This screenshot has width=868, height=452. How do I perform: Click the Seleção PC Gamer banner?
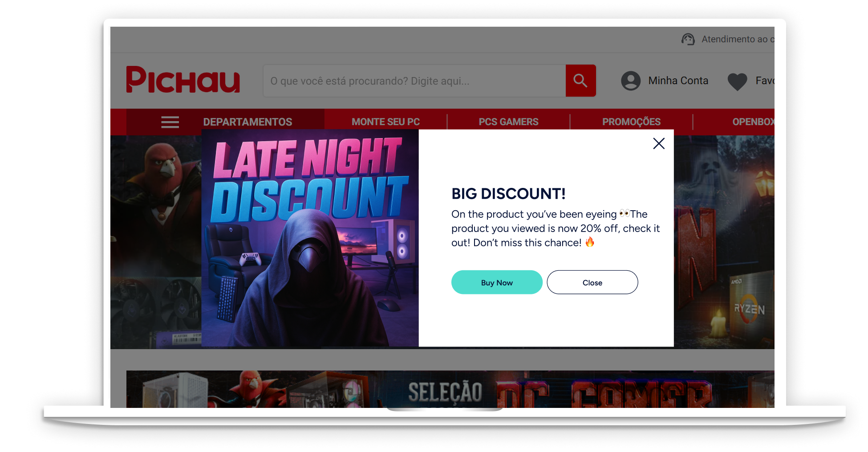coord(450,389)
